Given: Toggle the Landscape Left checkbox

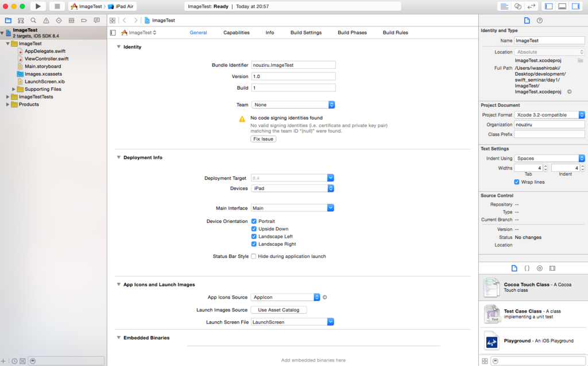Looking at the screenshot, I should pos(254,237).
